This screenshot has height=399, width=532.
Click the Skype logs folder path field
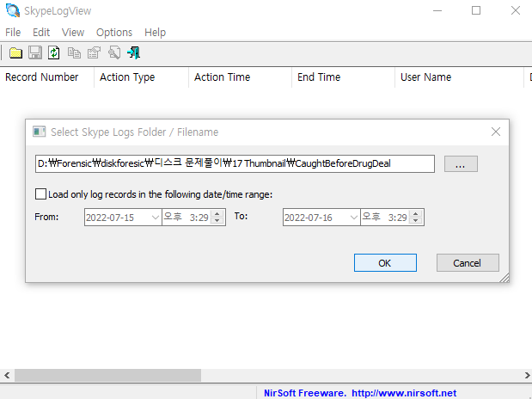[x=235, y=163]
